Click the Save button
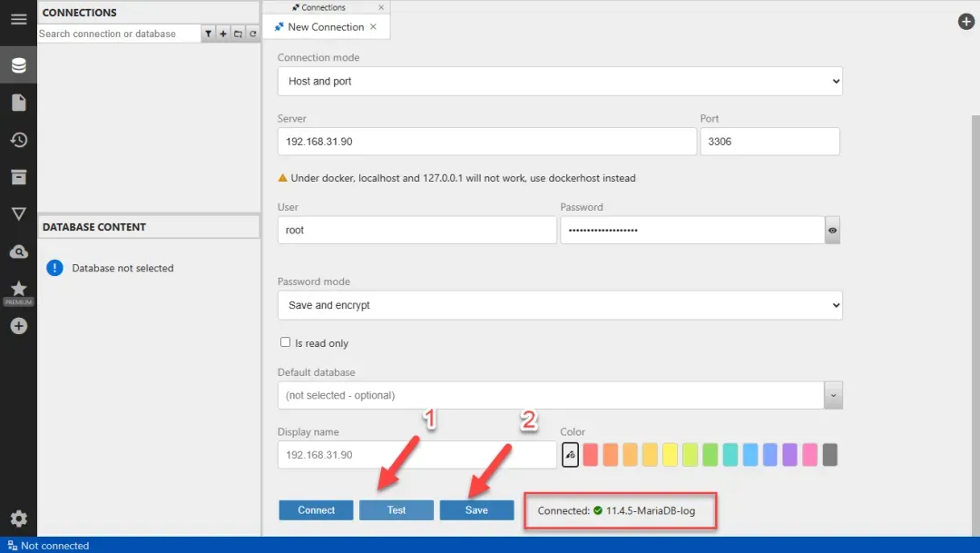 pyautogui.click(x=476, y=510)
